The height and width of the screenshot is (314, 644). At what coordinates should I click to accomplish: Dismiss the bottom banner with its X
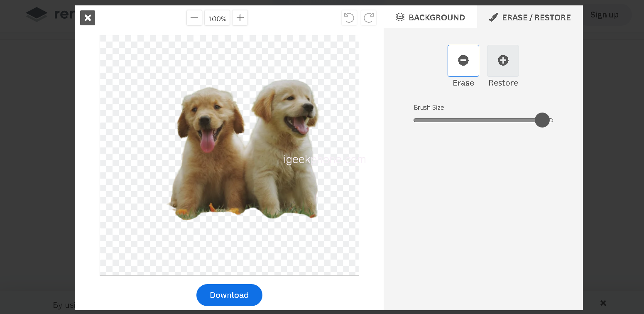click(603, 303)
